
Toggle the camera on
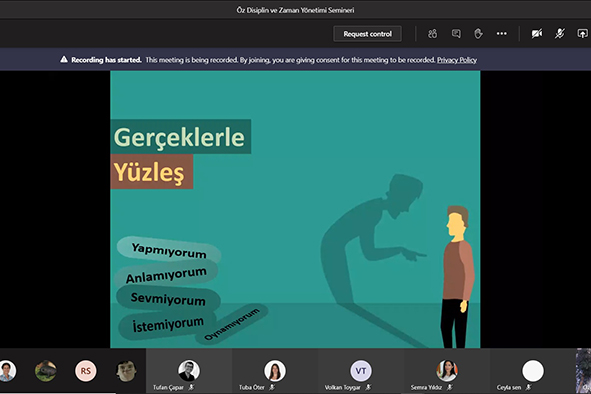click(537, 34)
